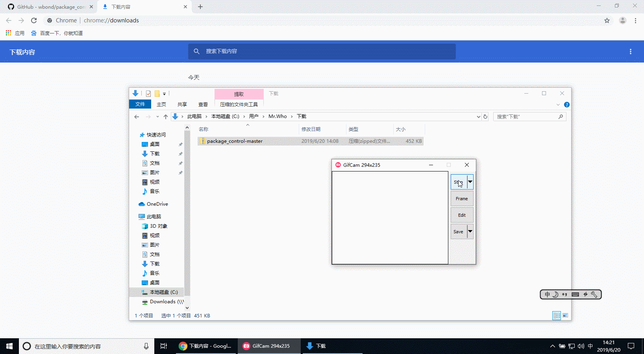Open Explorer's recent locations dropdown
Screen dimensions: 644x354
(157, 116)
